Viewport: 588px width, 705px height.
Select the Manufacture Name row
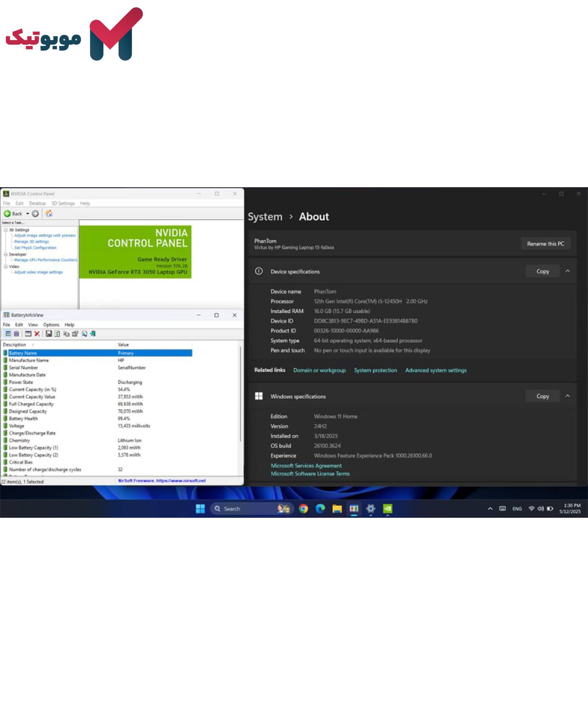[x=97, y=360]
